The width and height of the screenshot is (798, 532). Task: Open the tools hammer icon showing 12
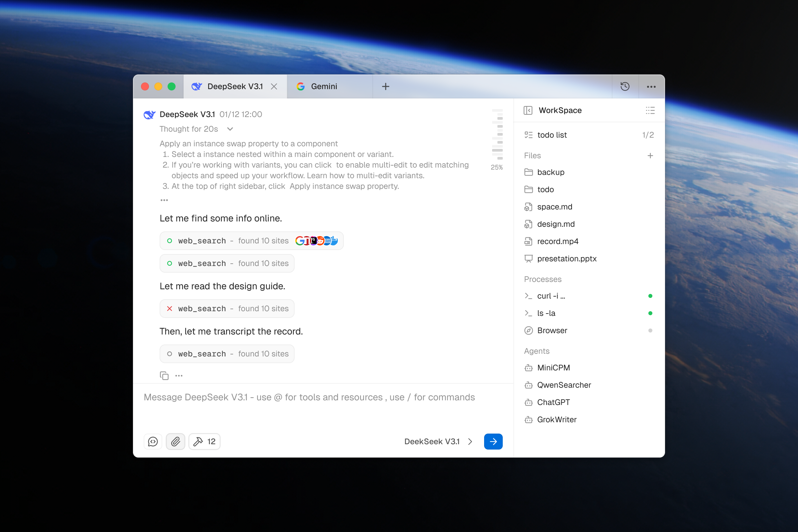point(204,442)
